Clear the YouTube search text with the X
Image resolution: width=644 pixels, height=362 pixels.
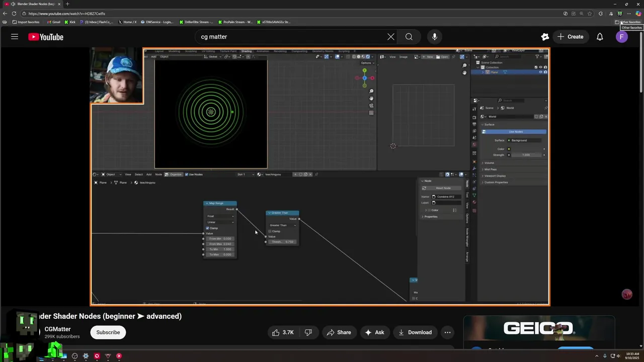[391, 37]
